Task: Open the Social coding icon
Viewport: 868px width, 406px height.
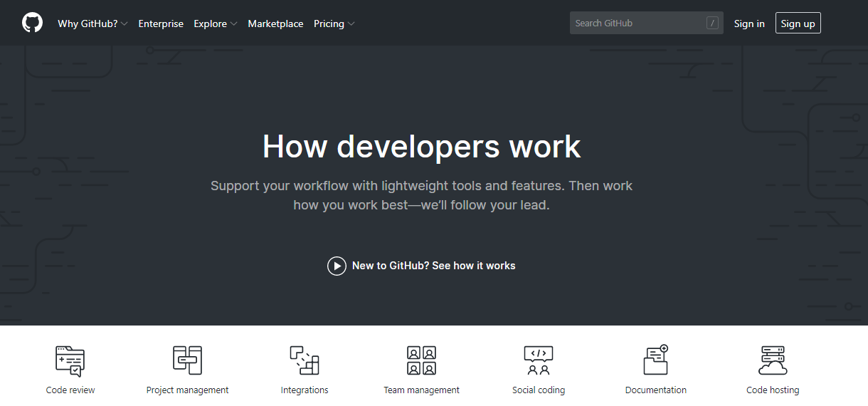Action: [x=539, y=360]
